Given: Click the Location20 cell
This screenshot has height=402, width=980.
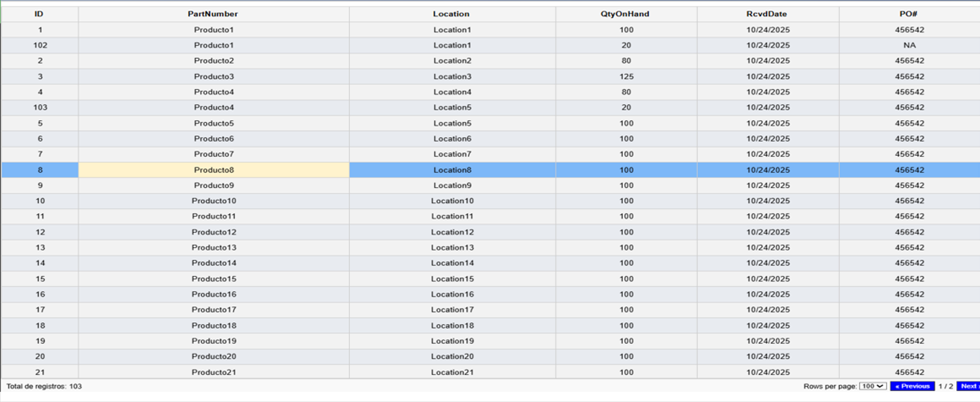Looking at the screenshot, I should pos(452,356).
